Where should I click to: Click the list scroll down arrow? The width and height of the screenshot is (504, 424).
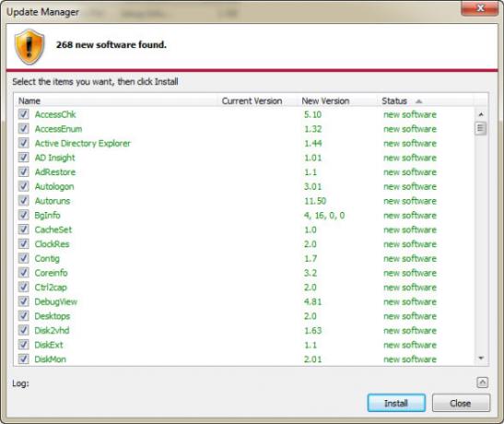pos(481,359)
